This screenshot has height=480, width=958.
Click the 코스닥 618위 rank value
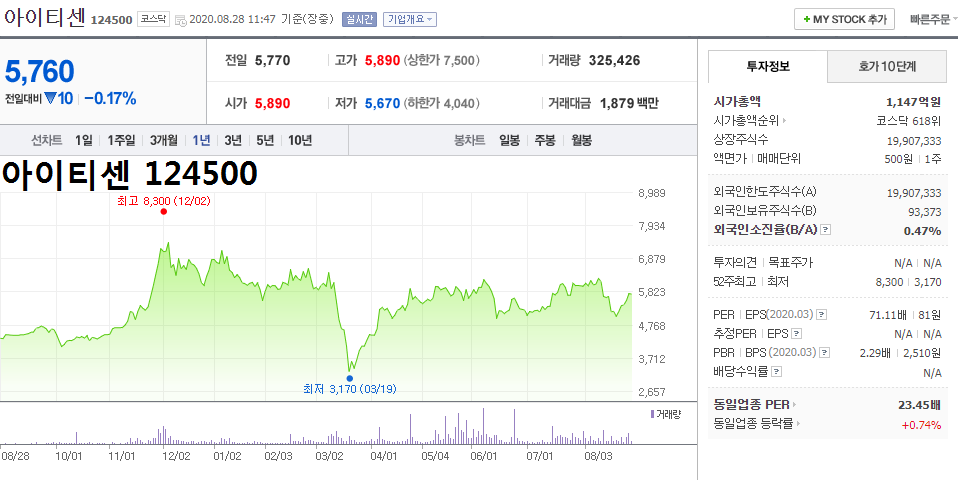pos(909,122)
